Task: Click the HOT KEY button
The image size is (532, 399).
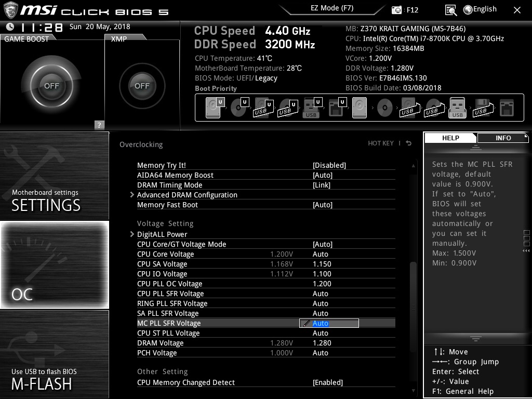Action: (x=381, y=143)
